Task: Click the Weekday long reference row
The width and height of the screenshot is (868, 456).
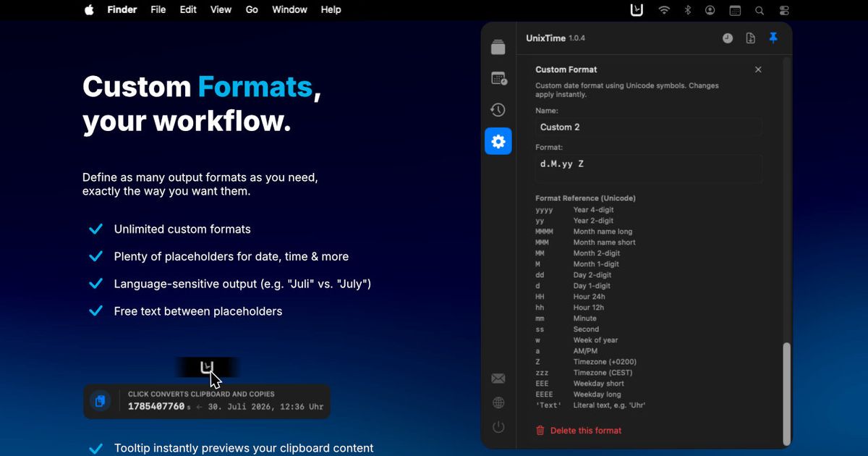Action: tap(578, 394)
